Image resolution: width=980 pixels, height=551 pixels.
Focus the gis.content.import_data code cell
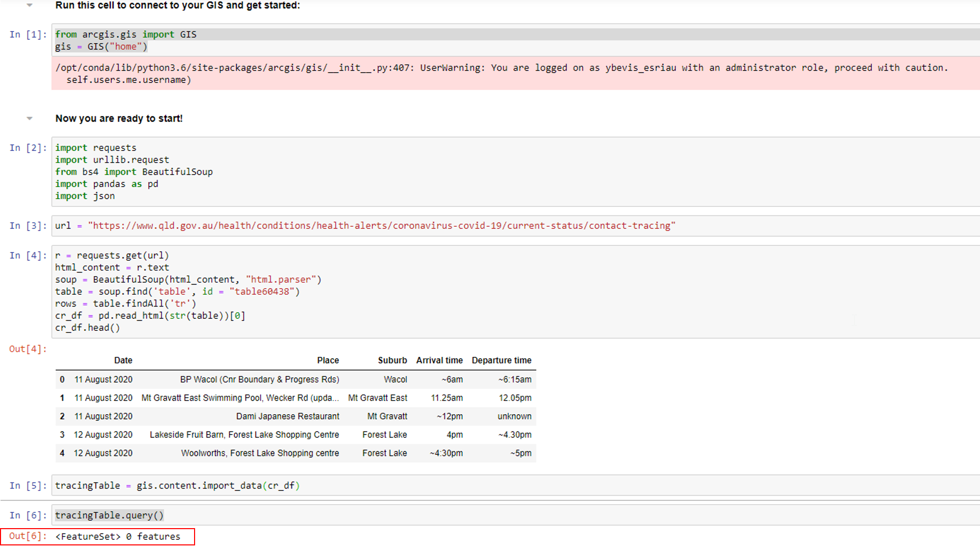pos(516,485)
